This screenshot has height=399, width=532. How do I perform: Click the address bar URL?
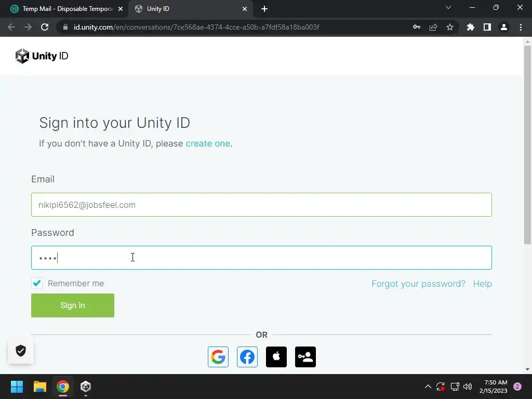[x=196, y=27]
